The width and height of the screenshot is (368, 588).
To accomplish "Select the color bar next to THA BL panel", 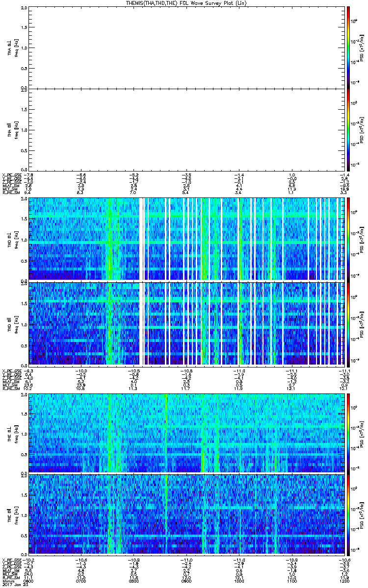I will [348, 47].
